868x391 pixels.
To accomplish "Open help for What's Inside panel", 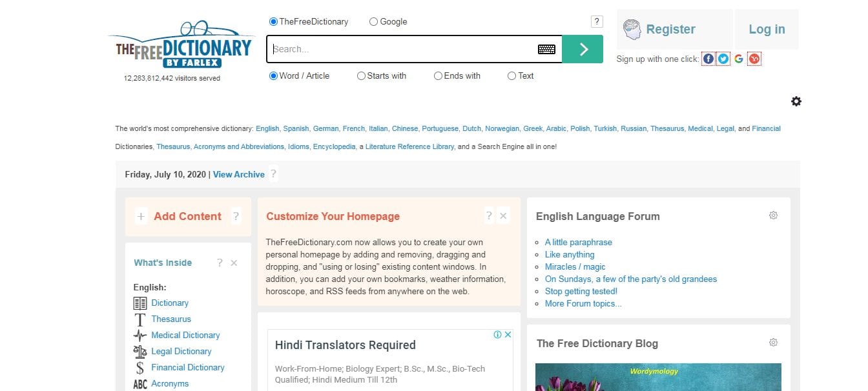I will point(220,263).
